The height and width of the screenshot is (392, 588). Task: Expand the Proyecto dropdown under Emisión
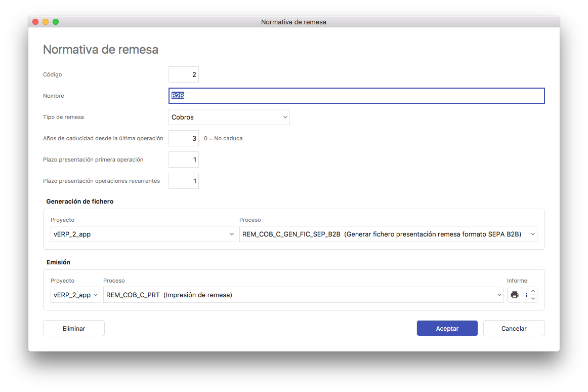(x=75, y=295)
